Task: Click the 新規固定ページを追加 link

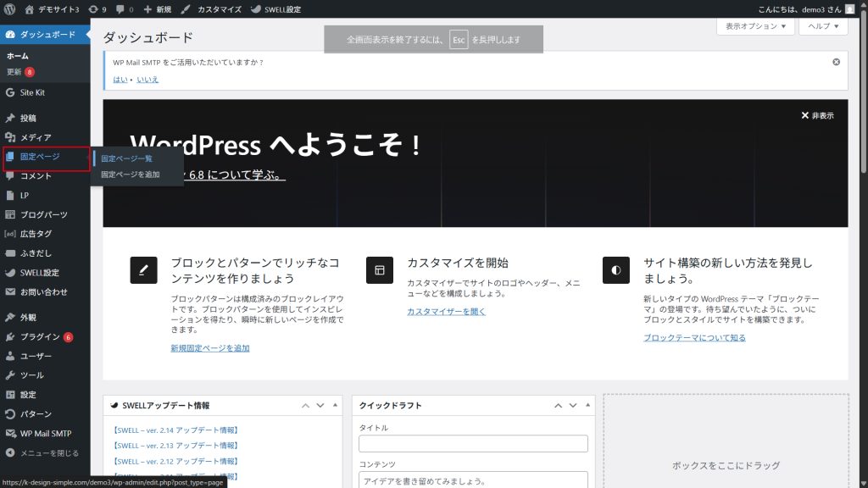Action: [210, 348]
